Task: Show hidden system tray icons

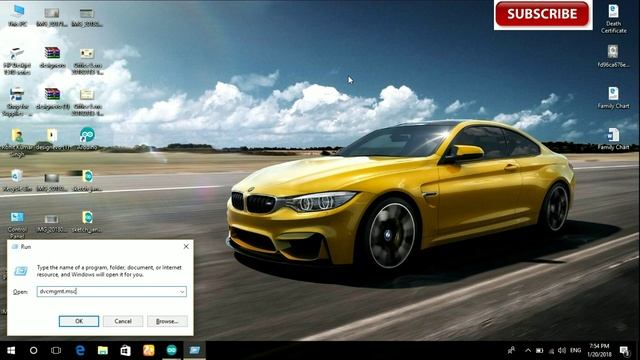Action: tap(528, 350)
